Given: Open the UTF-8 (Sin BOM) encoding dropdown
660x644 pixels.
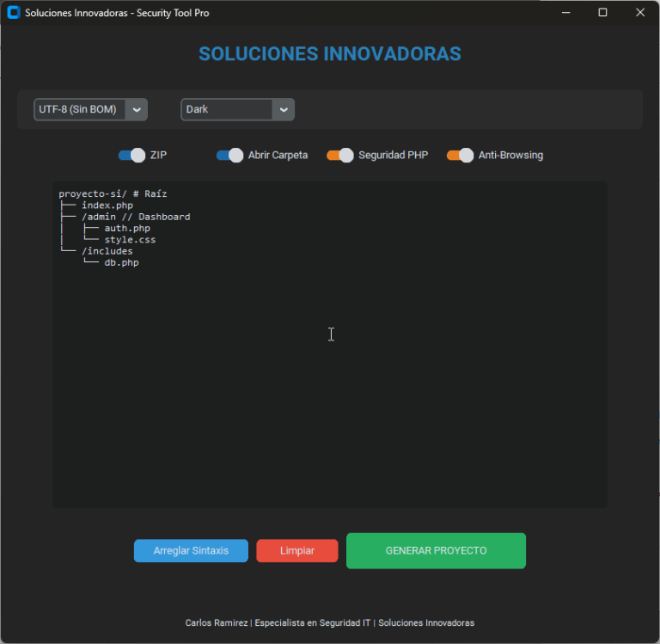Looking at the screenshot, I should point(90,110).
